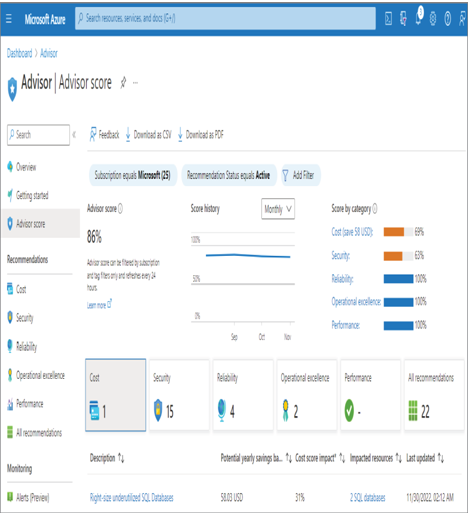Open the Learn more link
The width and height of the screenshot is (468, 513).
99,305
